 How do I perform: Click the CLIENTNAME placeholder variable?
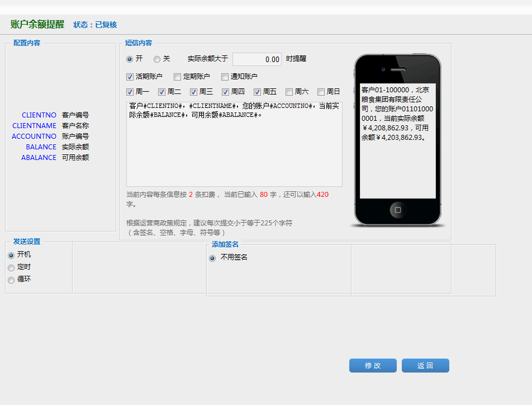point(35,126)
